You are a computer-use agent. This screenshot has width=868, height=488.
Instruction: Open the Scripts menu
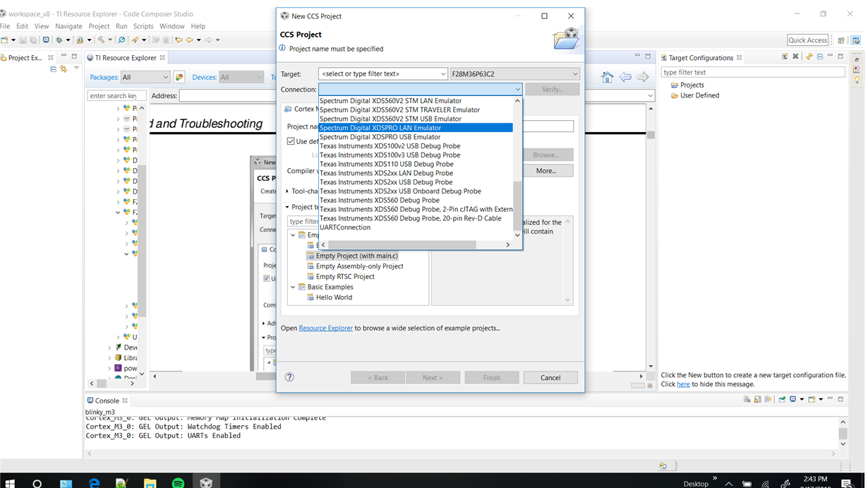click(143, 26)
